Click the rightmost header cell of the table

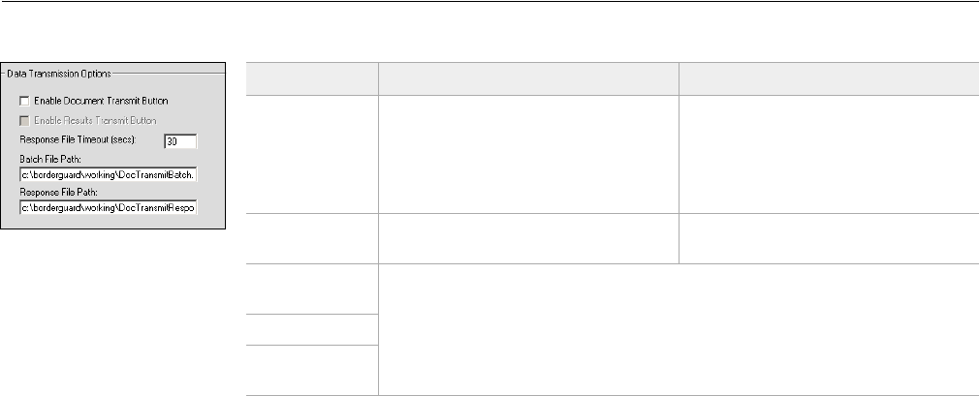tap(828, 79)
